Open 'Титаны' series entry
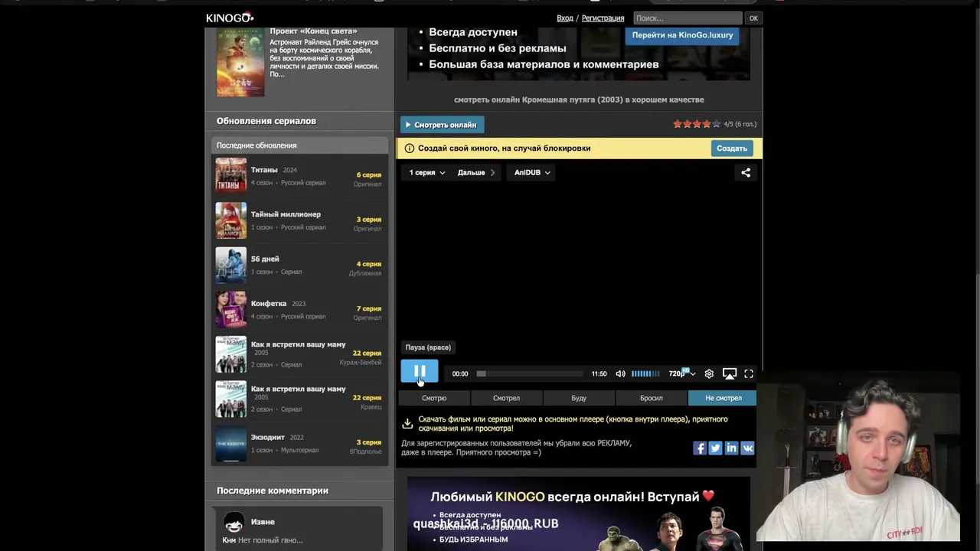The height and width of the screenshot is (551, 980). tap(299, 174)
